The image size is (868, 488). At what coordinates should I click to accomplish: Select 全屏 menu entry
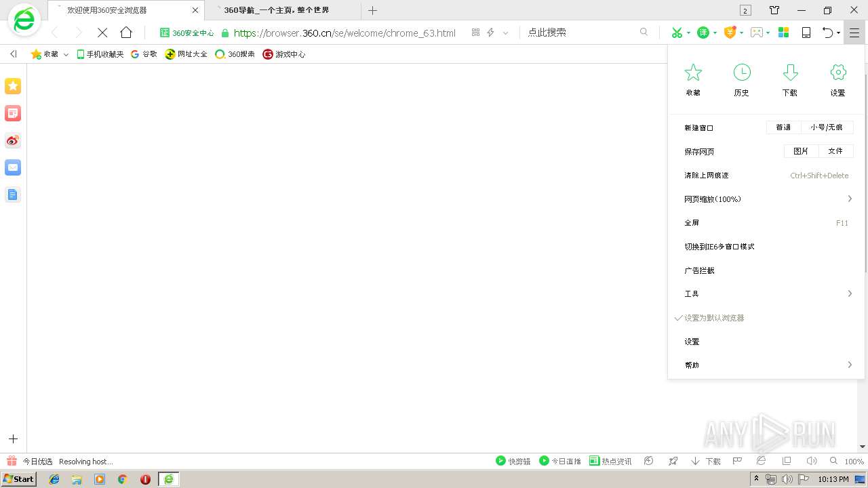point(766,223)
